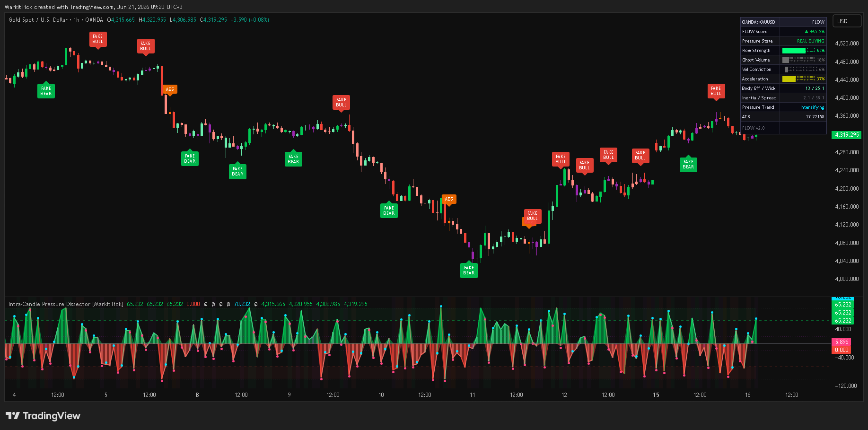Click the bold 8 date on time axis
The height and width of the screenshot is (430, 868).
(197, 395)
